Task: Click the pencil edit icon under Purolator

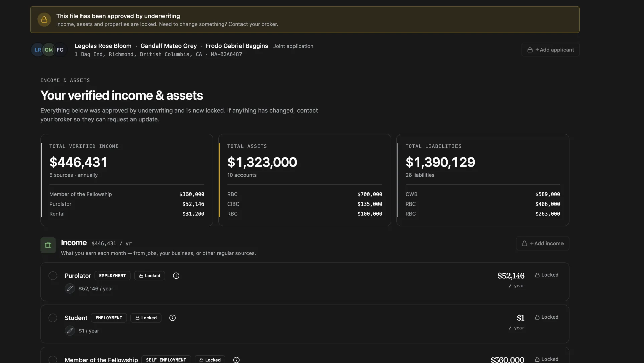Action: tap(70, 289)
